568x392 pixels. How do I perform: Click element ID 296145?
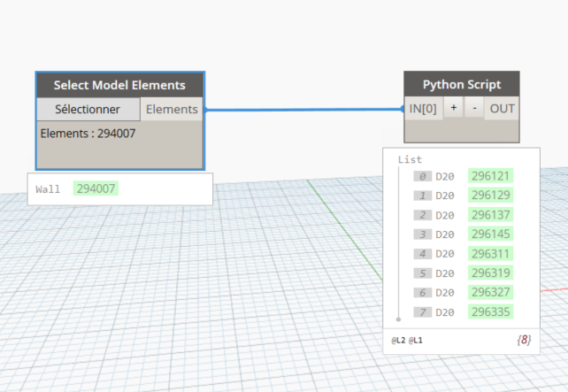(490, 234)
